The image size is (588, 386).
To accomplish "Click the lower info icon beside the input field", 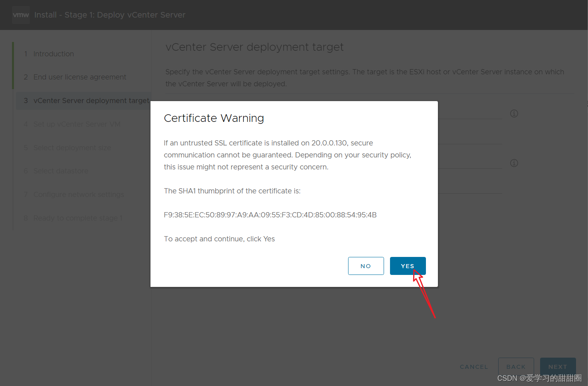I will (x=514, y=163).
